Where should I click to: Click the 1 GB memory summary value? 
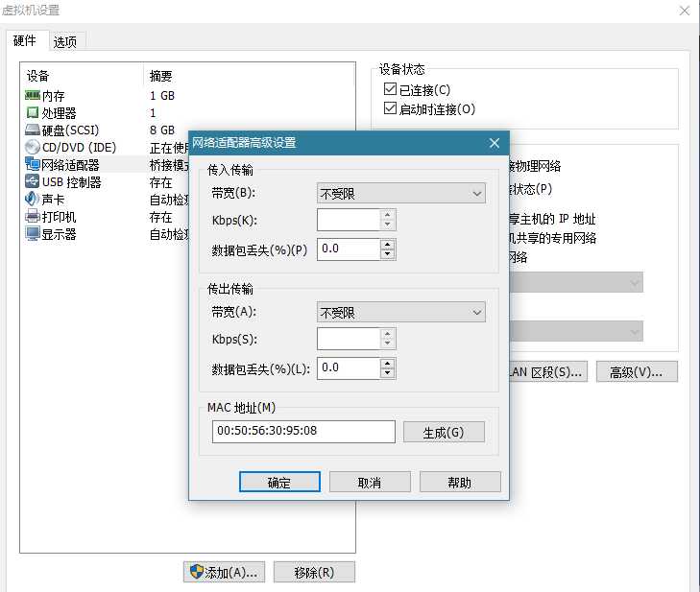click(162, 96)
